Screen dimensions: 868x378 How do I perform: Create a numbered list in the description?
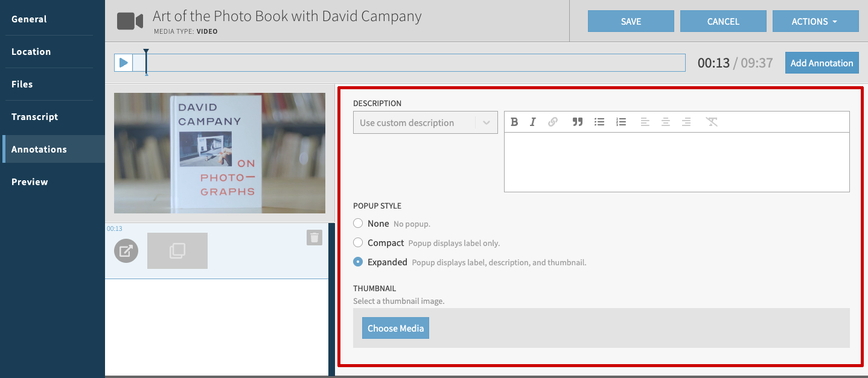(x=621, y=121)
